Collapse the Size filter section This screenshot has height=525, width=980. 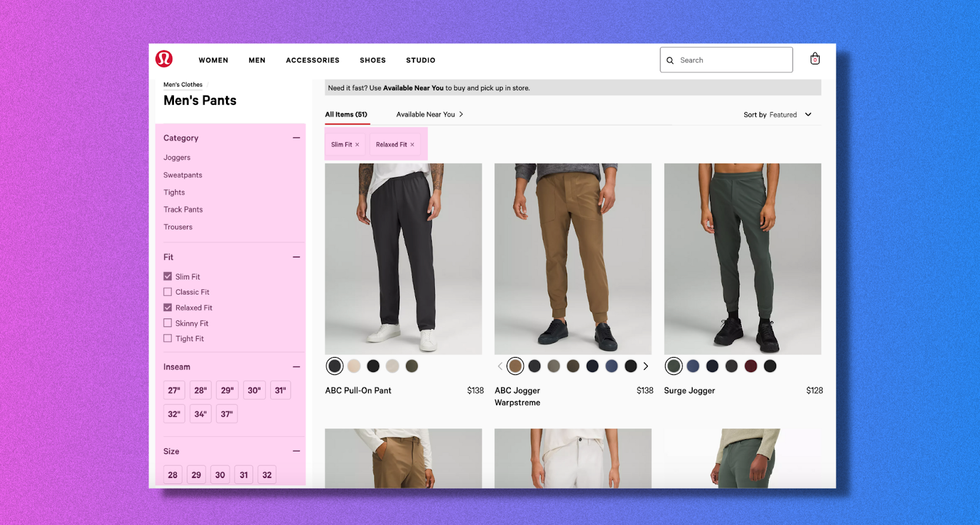click(x=296, y=451)
